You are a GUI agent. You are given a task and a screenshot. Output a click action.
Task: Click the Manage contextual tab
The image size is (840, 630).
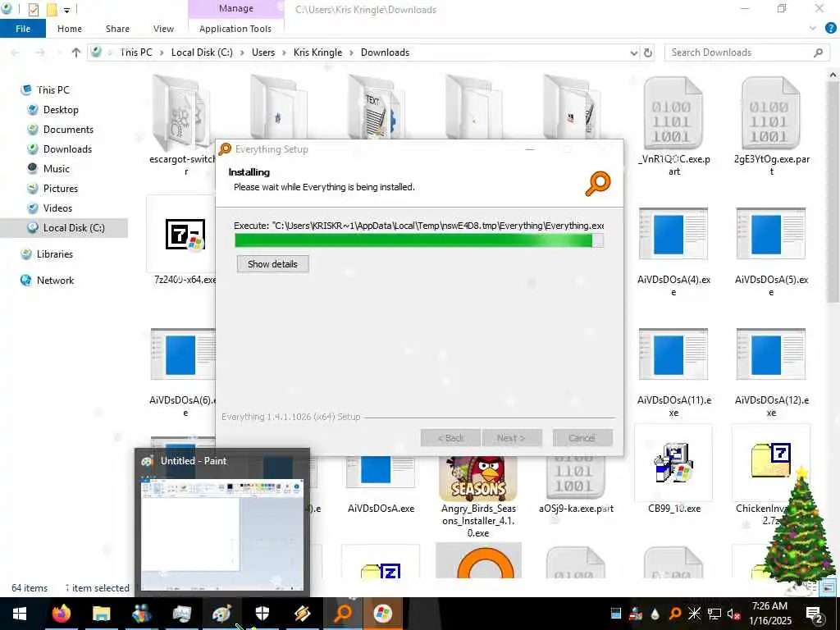[x=235, y=8]
